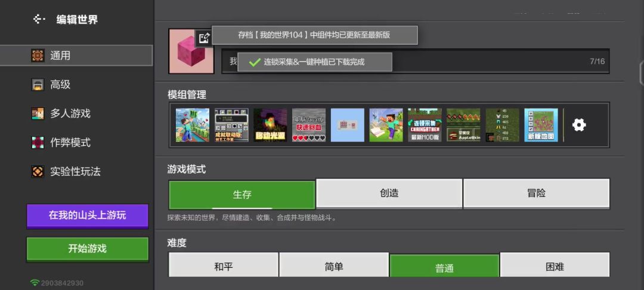
Task: Open the 成就联动版 crafting table mod
Action: tap(231, 125)
